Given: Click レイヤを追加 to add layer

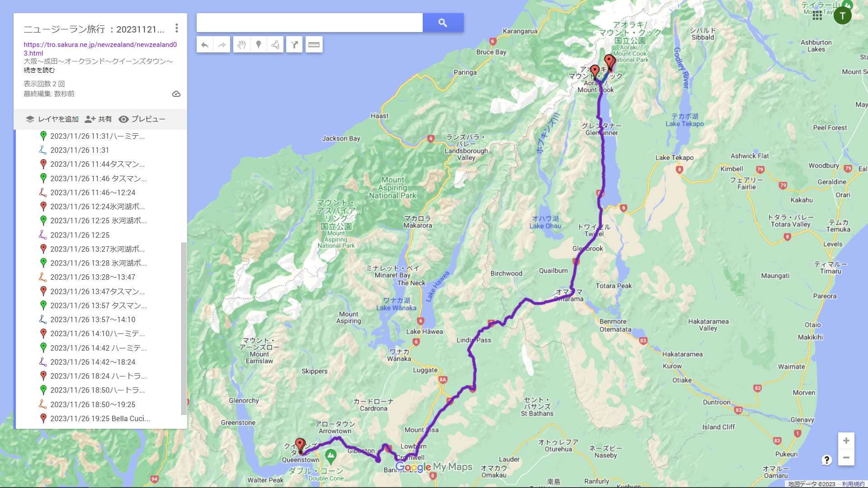Looking at the screenshot, I should click(x=52, y=119).
